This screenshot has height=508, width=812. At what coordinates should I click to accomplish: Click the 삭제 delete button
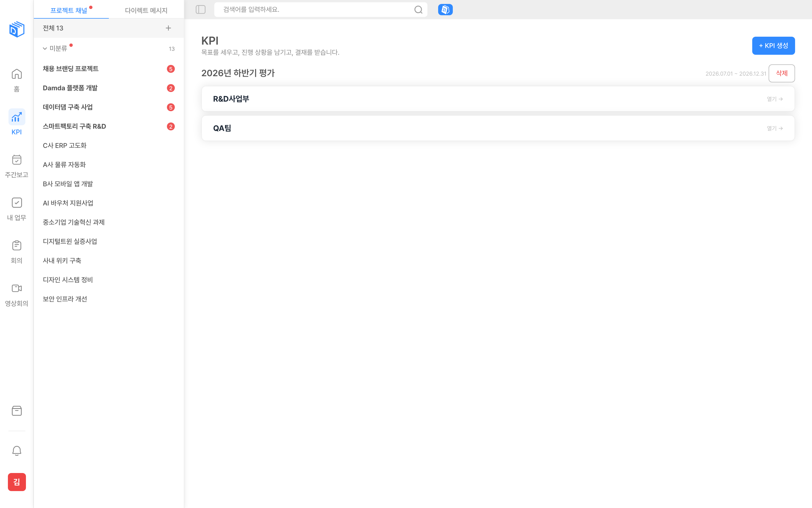(782, 73)
